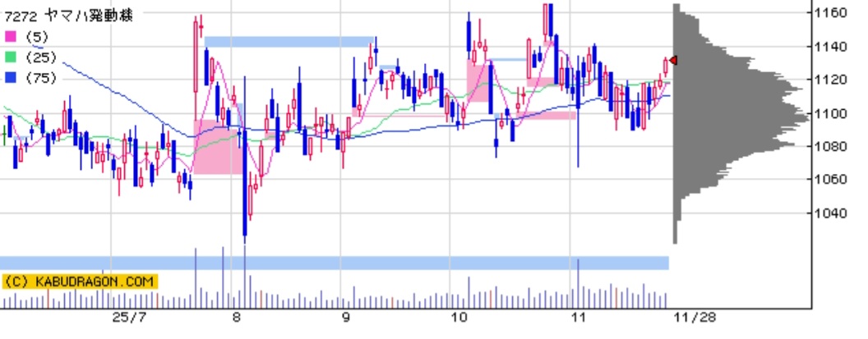The width and height of the screenshot is (868, 339).
Task: Select the 1040 price axis label
Action: pyautogui.click(x=831, y=213)
